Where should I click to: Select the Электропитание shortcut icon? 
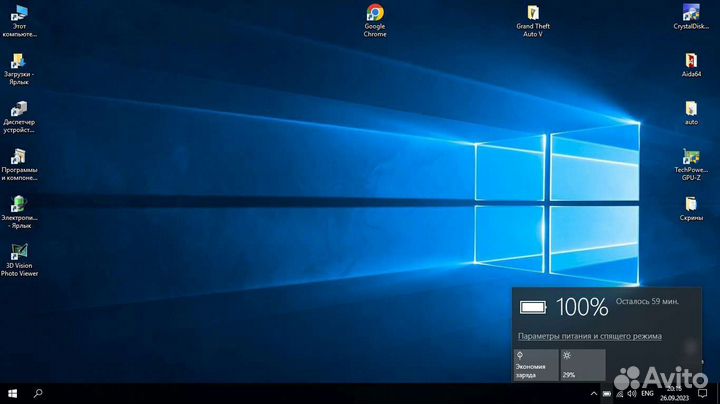pos(19,213)
